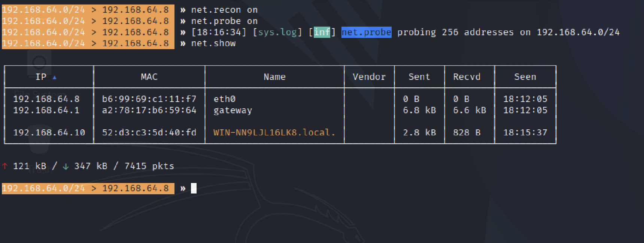Click the Vendor column header
Screen dimensions: 644x243
click(369, 77)
